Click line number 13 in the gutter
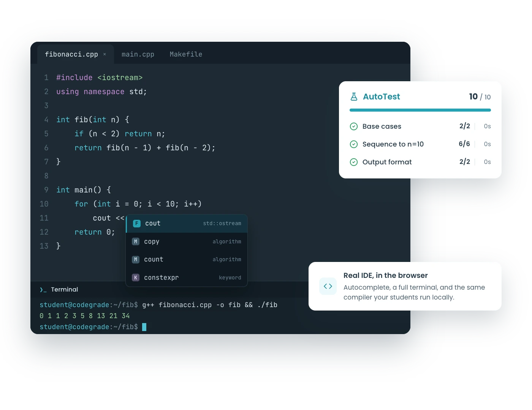 [x=44, y=246]
